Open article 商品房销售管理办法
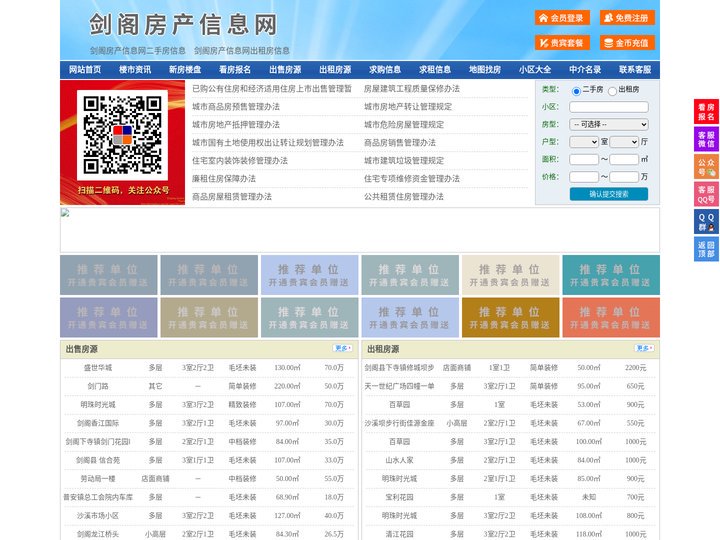The image size is (720, 540). 400,142
